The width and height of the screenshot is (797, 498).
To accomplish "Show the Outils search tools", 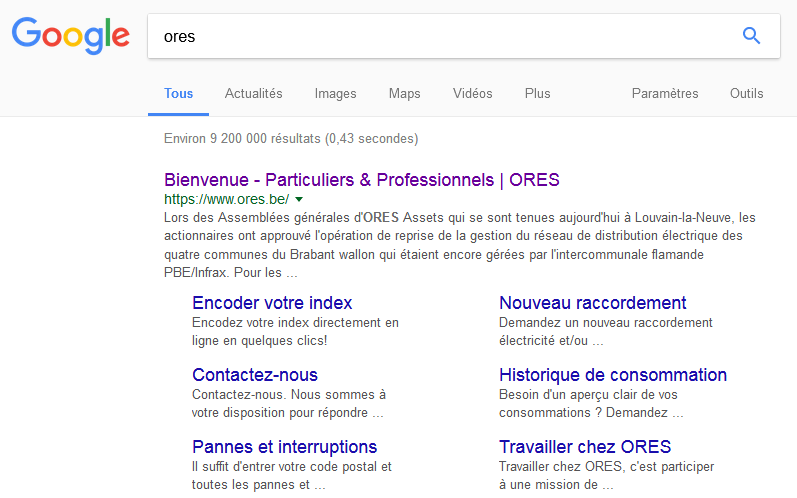I will (747, 94).
